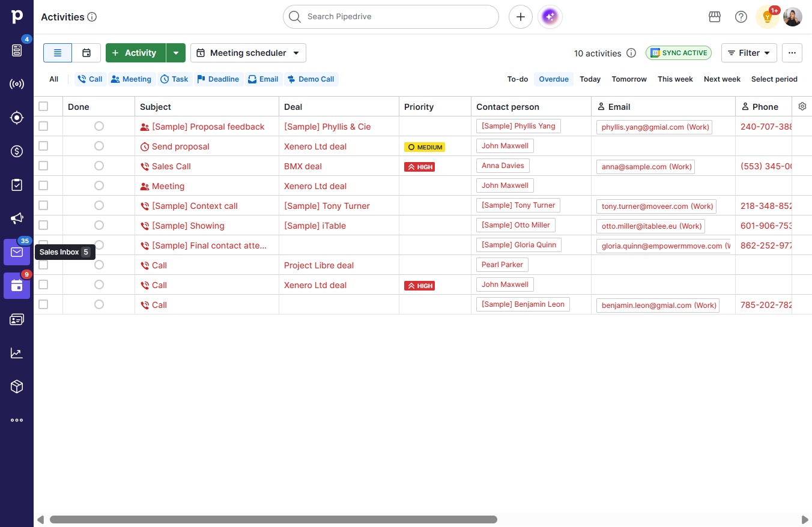The height and width of the screenshot is (527, 812).
Task: Switch to the calendar view icon
Action: pyautogui.click(x=86, y=53)
